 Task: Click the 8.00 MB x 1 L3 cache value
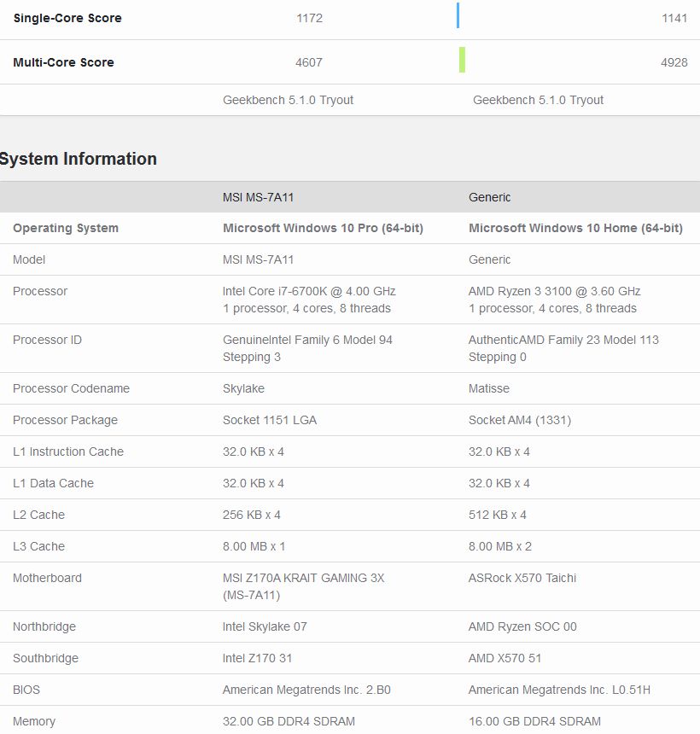point(254,546)
